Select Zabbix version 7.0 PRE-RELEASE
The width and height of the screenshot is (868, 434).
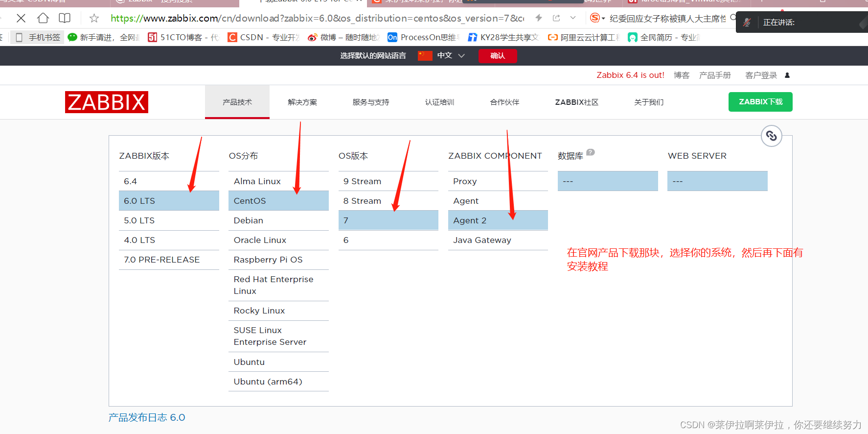click(x=169, y=260)
